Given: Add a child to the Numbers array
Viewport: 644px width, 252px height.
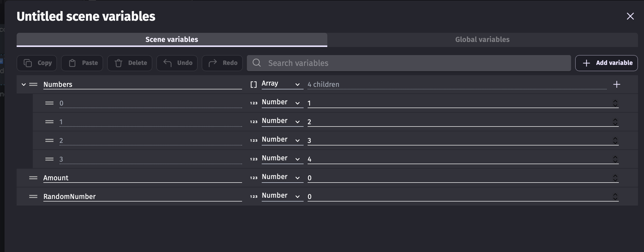Looking at the screenshot, I should coord(617,84).
